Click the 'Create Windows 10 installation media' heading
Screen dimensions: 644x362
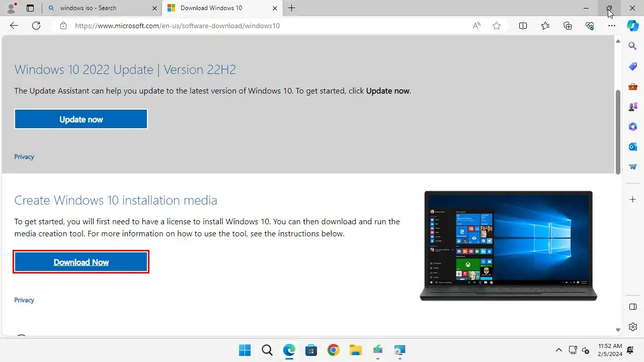click(x=116, y=200)
